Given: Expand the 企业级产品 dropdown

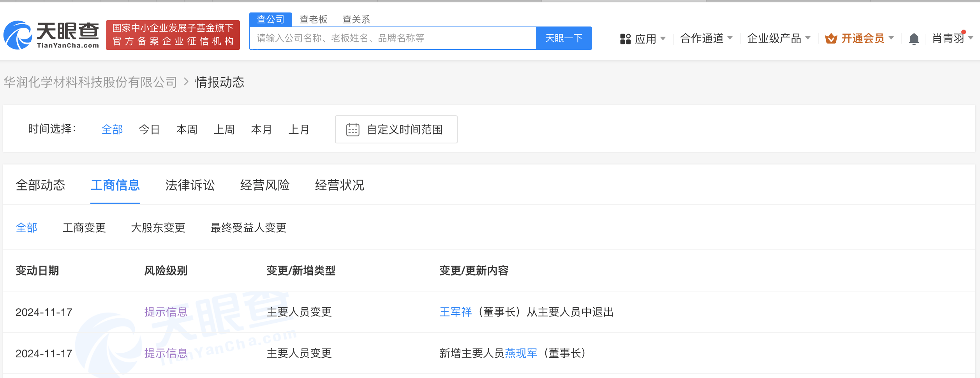Looking at the screenshot, I should (779, 38).
